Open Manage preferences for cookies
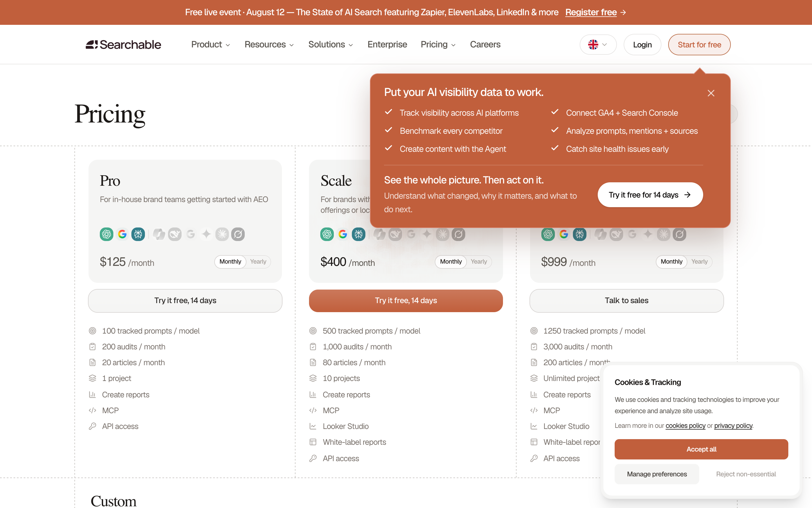The height and width of the screenshot is (508, 812). coord(657,474)
